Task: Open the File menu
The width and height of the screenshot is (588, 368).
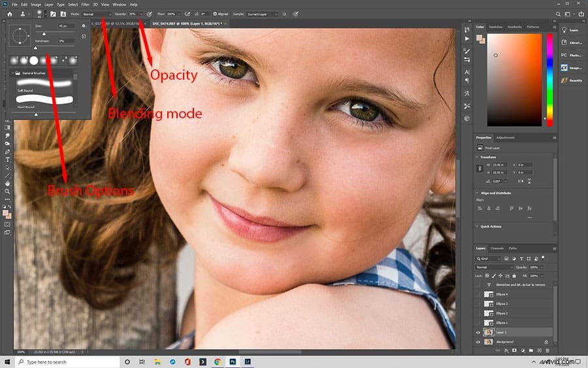Action: tap(14, 5)
